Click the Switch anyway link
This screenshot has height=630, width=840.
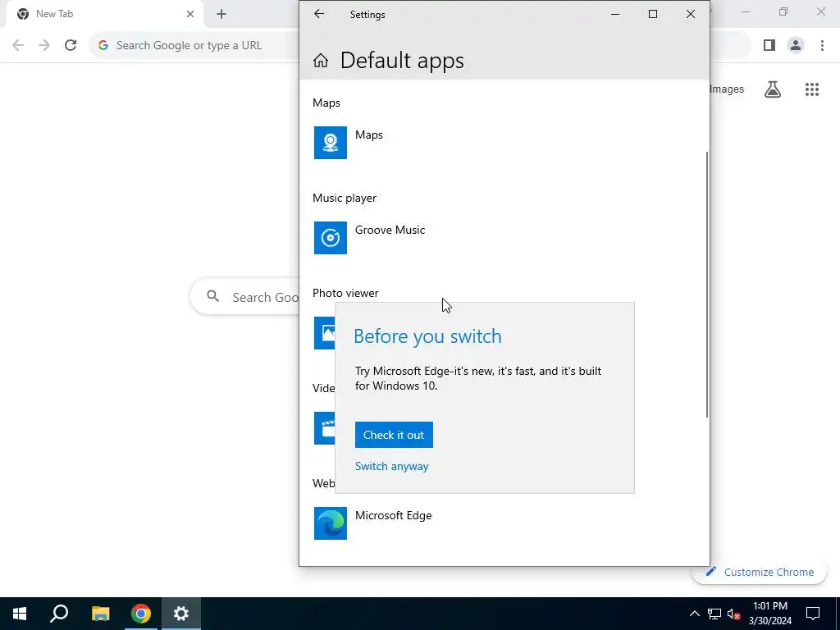[x=391, y=466]
